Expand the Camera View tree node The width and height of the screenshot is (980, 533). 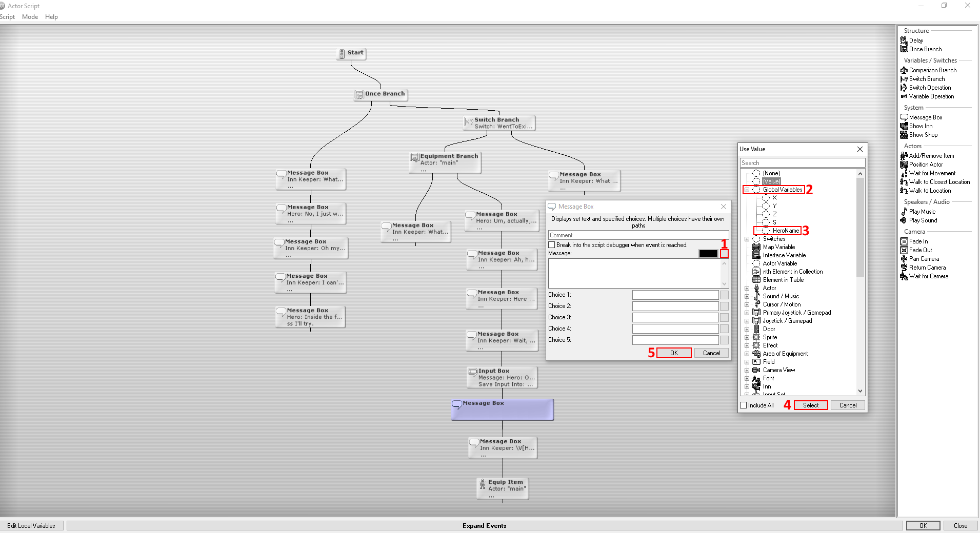coord(747,370)
